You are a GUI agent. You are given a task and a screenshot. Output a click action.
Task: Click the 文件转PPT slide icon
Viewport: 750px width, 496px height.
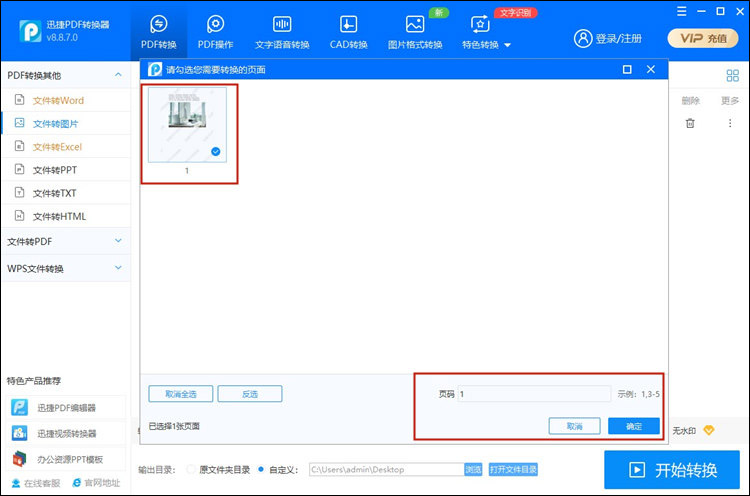click(x=19, y=169)
